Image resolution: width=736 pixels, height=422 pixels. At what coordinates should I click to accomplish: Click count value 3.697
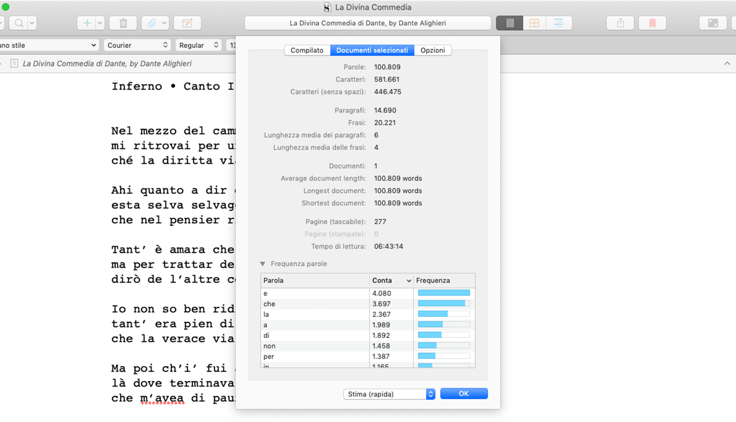[x=381, y=304]
